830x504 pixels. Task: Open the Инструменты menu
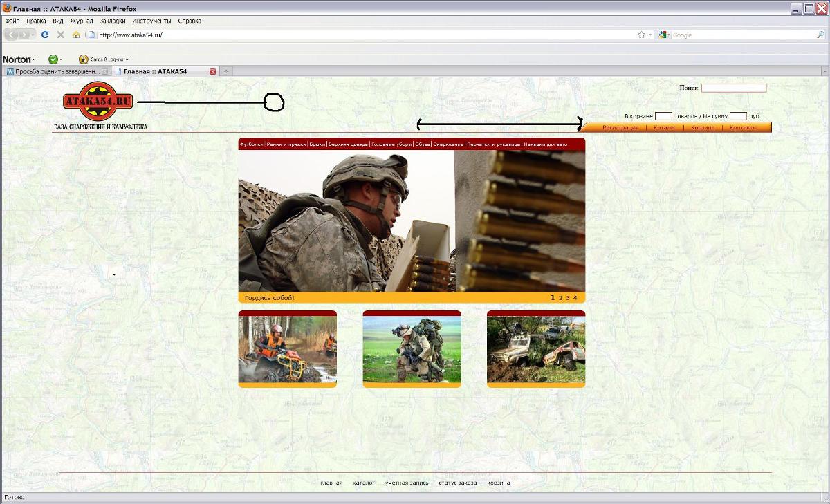(151, 21)
